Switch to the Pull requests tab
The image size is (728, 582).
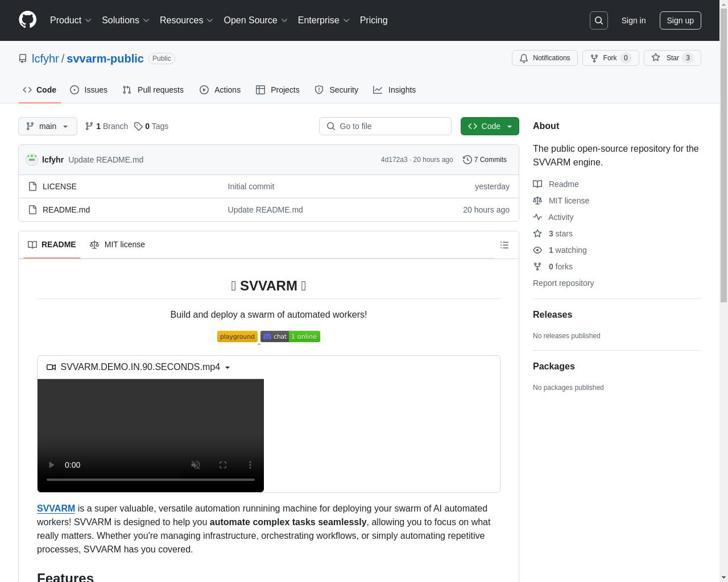pos(153,90)
